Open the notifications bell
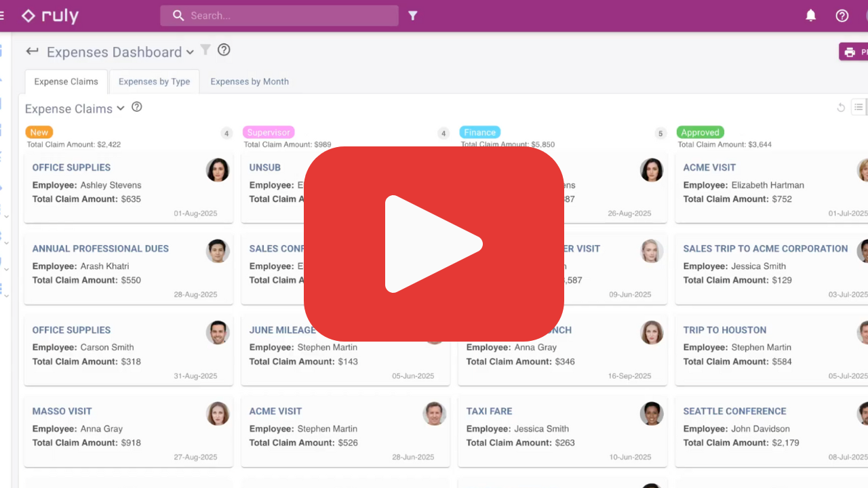868x488 pixels. [810, 15]
